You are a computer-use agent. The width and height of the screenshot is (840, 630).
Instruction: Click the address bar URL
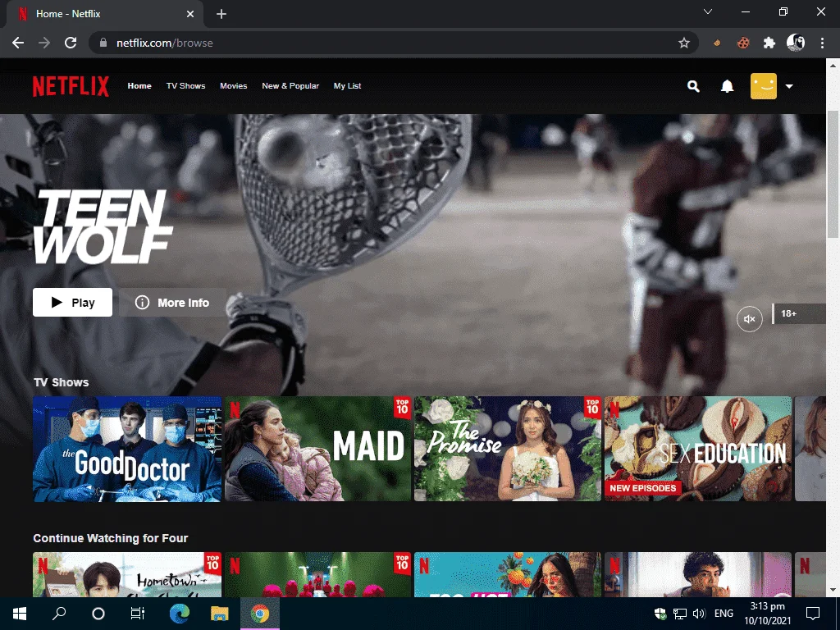[164, 43]
